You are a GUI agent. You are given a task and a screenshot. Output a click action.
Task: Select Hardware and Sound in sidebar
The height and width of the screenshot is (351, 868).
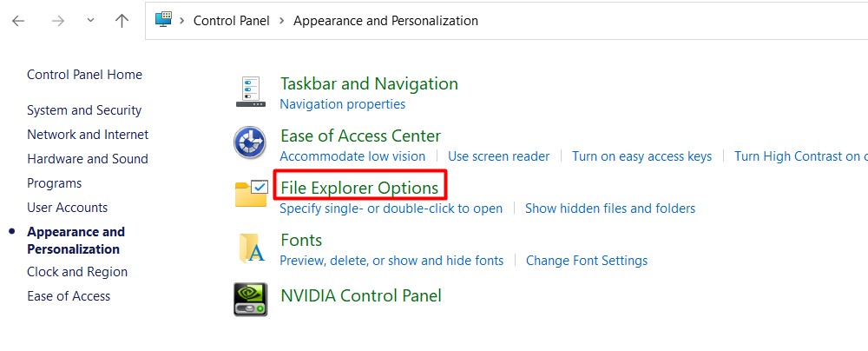point(88,159)
